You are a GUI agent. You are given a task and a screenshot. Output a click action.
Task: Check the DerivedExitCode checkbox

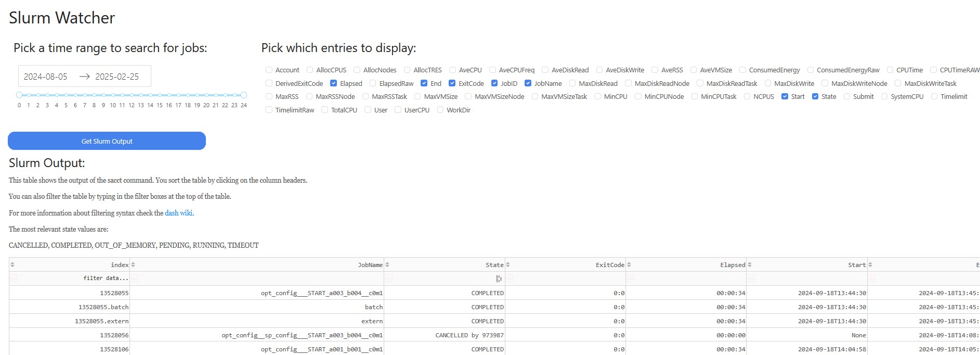pos(269,83)
